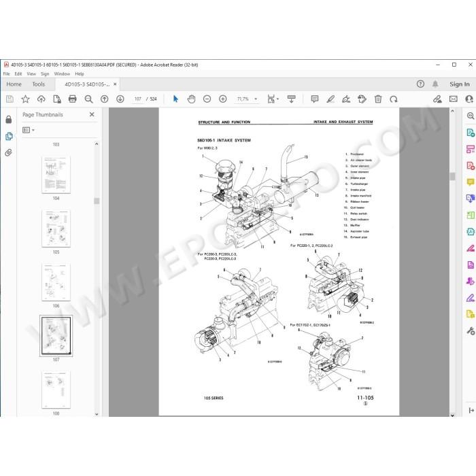Click the Sign In link
This screenshot has height=476, width=476.
(x=459, y=84)
